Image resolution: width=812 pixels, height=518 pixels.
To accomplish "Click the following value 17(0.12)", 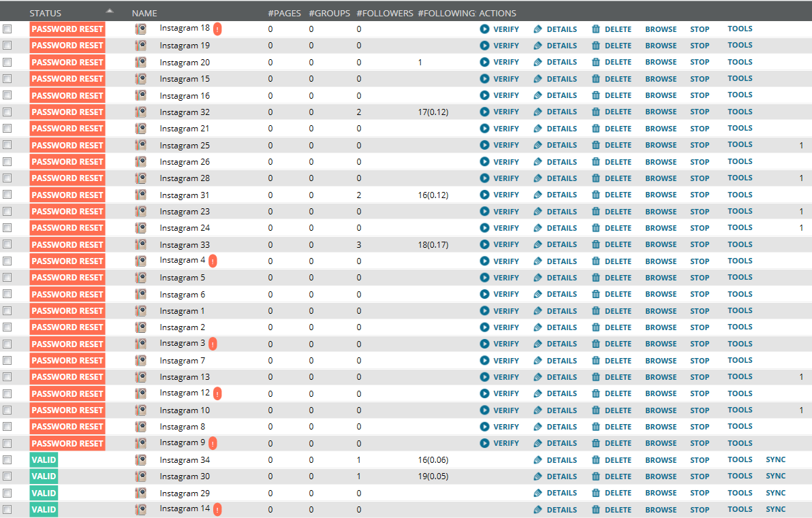I will pyautogui.click(x=433, y=112).
